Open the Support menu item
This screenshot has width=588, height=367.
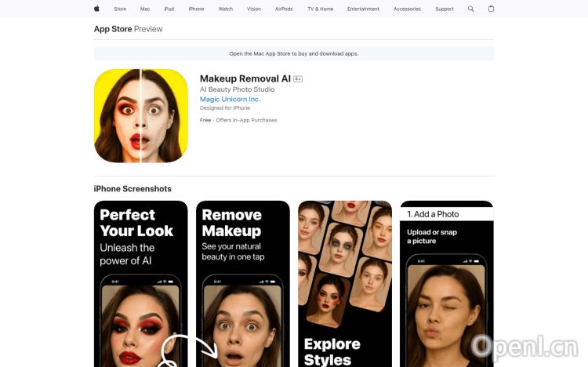coord(445,9)
